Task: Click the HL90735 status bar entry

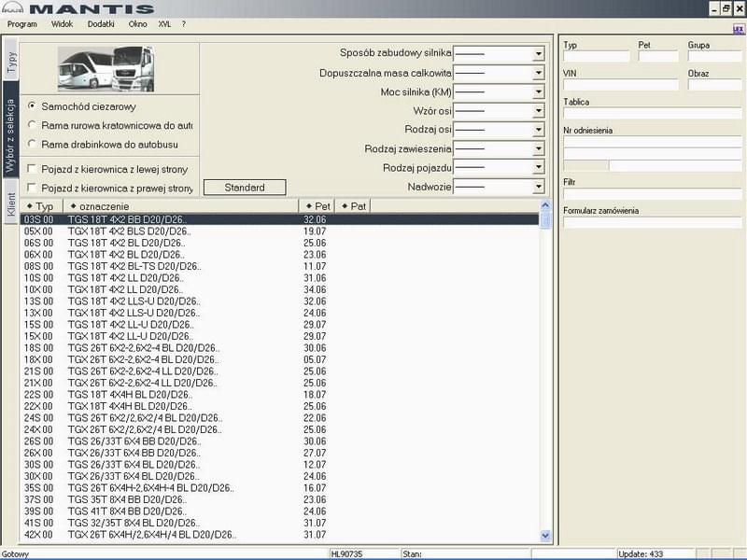Action: [365, 553]
